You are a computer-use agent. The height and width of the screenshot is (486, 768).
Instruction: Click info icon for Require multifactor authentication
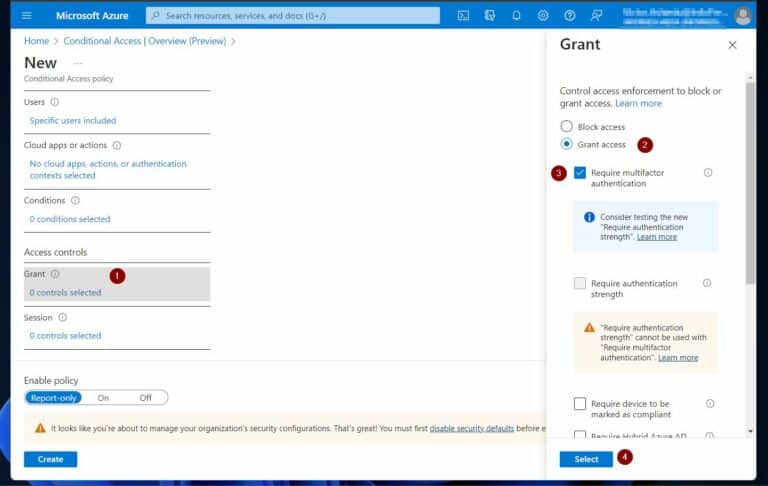tap(708, 172)
